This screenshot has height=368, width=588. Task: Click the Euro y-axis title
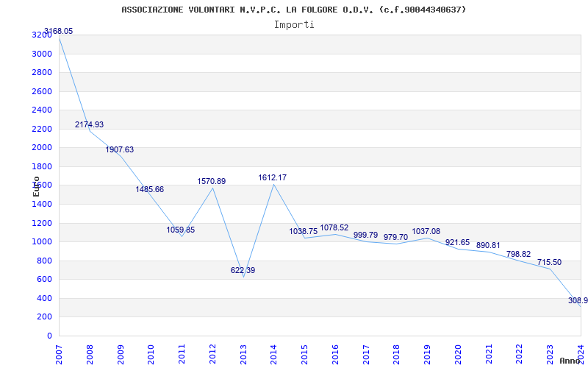click(36, 187)
